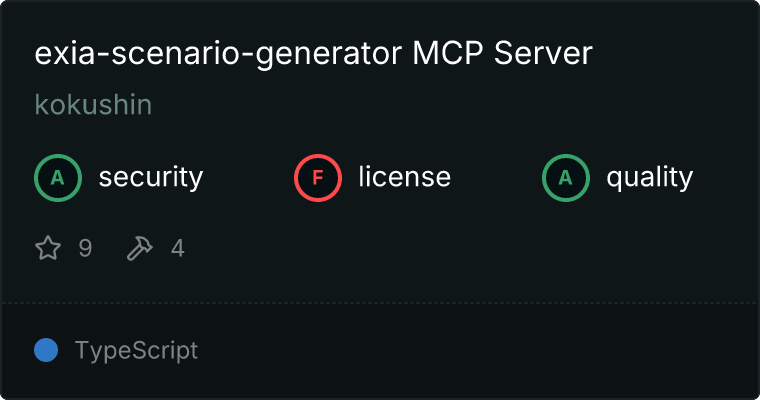
Task: Click the word MCP in the title
Action: [448, 52]
